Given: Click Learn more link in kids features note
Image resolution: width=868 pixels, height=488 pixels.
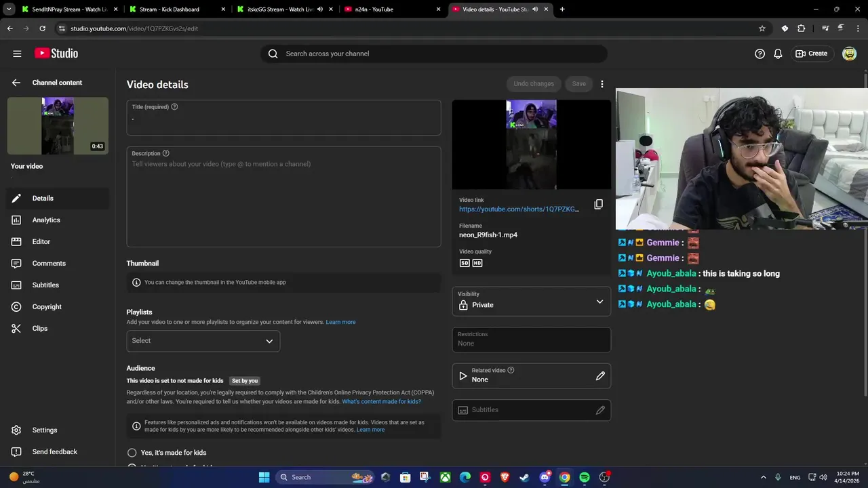Looking at the screenshot, I should click(x=370, y=430).
